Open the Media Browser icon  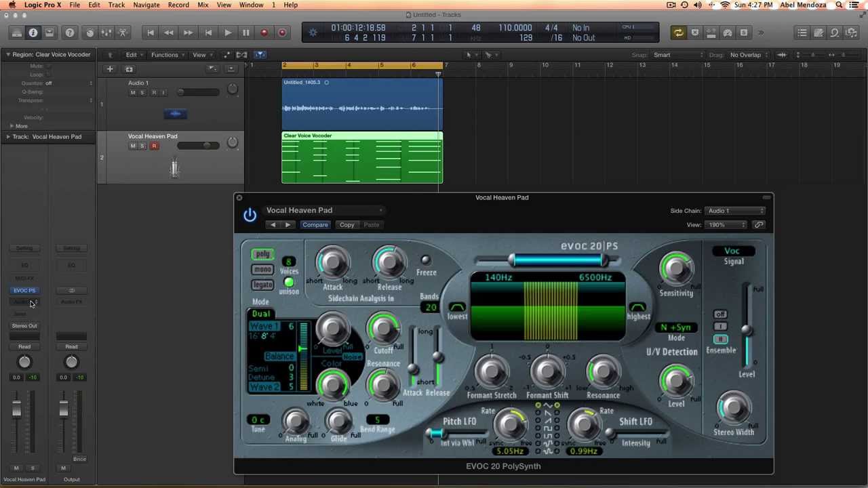[852, 33]
